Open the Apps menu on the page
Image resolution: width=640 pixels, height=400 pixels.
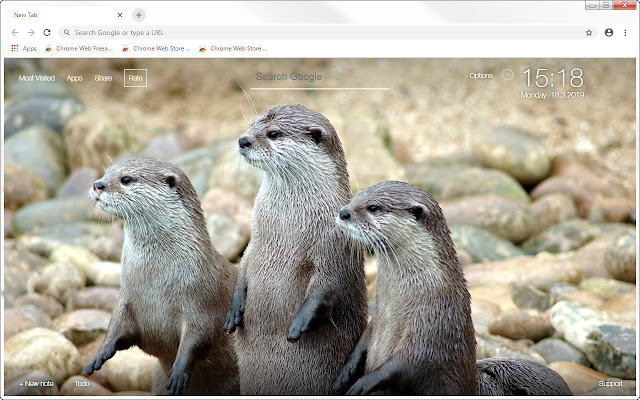click(x=74, y=78)
